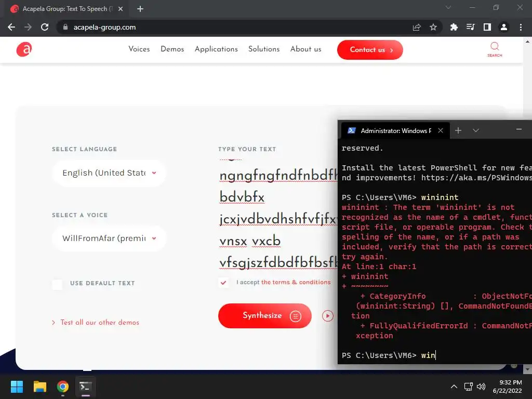Click the page scrollbar up arrow

tap(528, 42)
